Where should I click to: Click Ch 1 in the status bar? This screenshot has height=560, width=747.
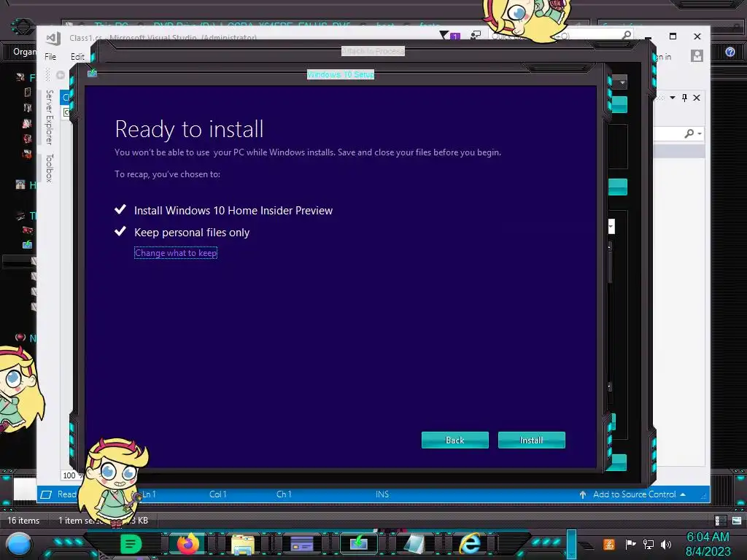pos(284,494)
